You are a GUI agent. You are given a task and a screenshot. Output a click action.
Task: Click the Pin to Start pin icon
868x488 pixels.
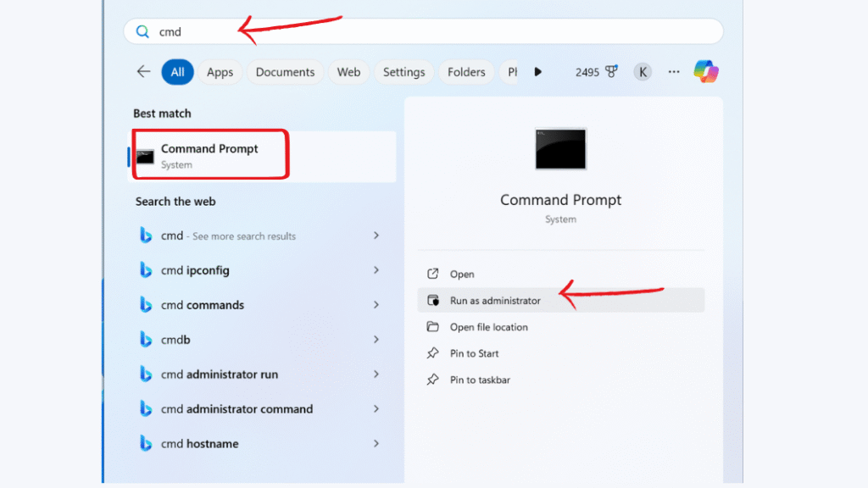pyautogui.click(x=433, y=353)
